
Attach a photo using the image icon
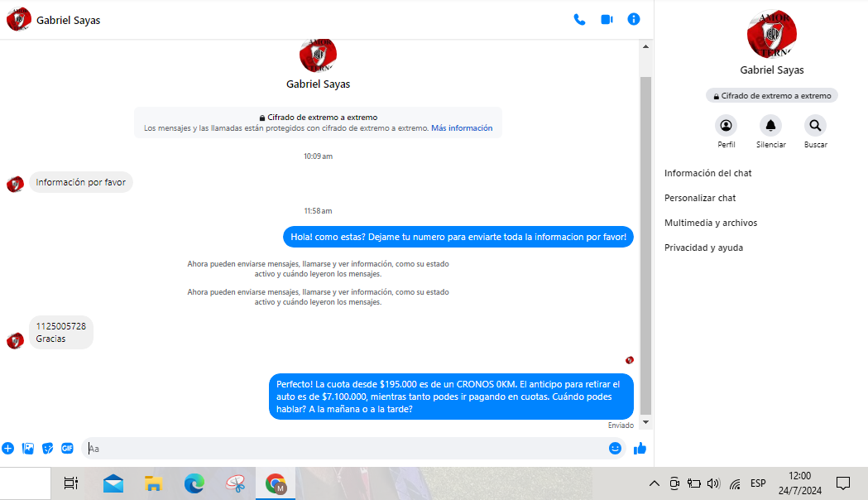click(28, 448)
